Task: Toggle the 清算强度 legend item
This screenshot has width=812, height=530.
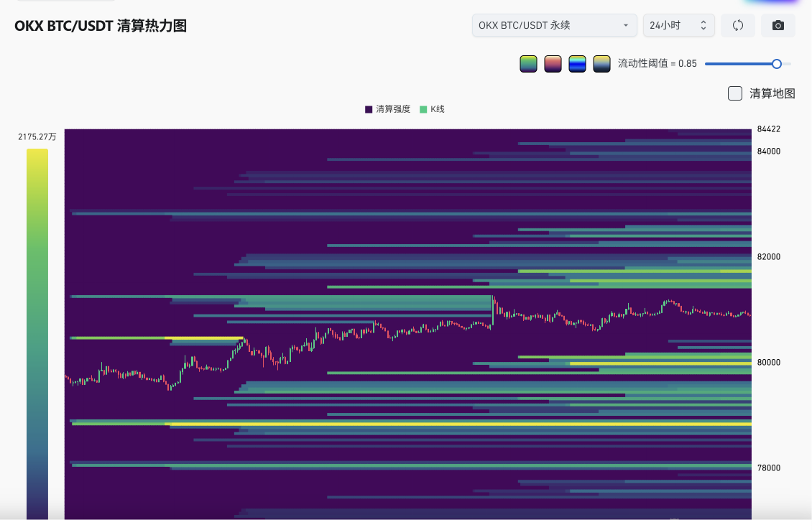Action: coord(388,109)
